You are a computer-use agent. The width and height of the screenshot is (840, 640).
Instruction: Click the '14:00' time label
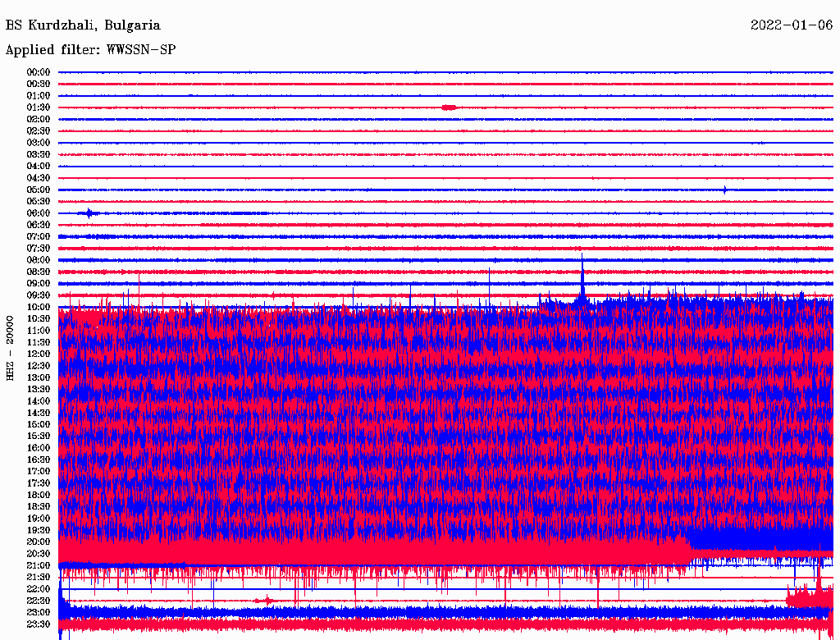39,400
